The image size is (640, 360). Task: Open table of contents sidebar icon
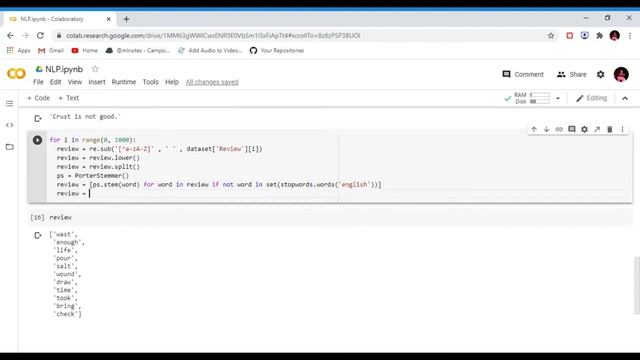[9, 104]
